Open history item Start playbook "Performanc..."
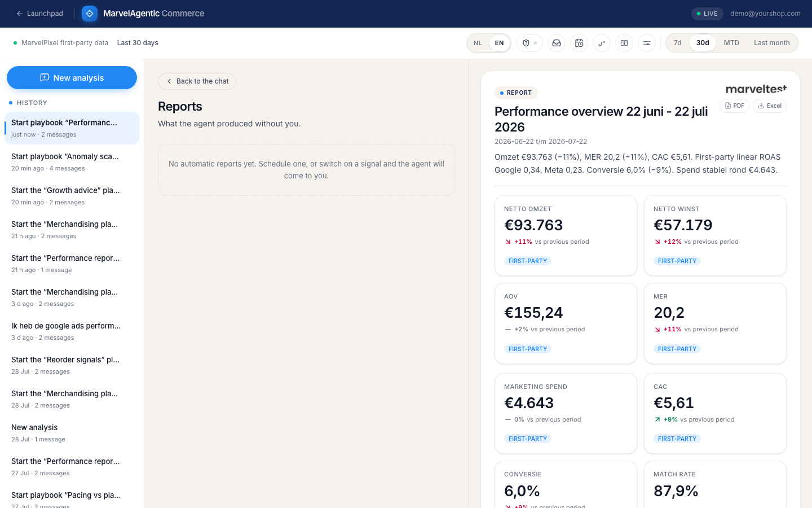Viewport: 812px width, 508px height. click(72, 128)
